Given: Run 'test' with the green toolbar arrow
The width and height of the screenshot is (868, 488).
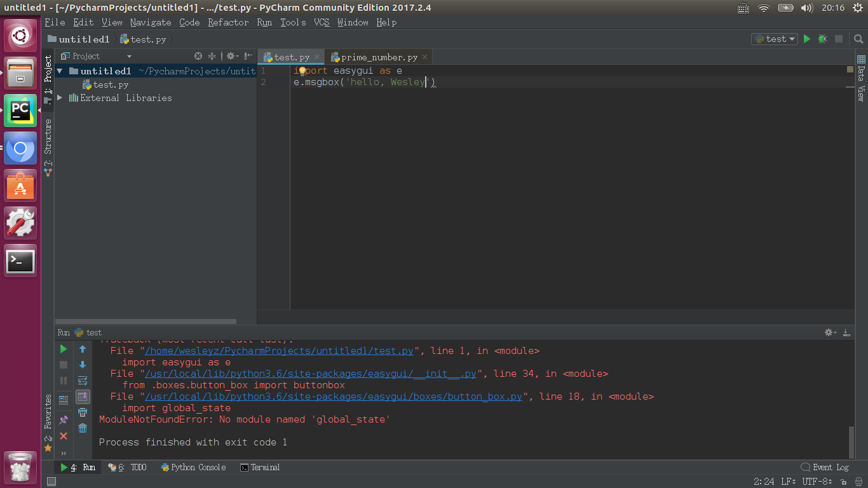Looking at the screenshot, I should coord(807,39).
